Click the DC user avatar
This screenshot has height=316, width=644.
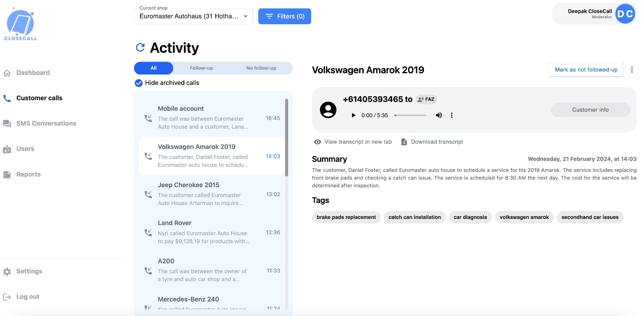click(625, 14)
